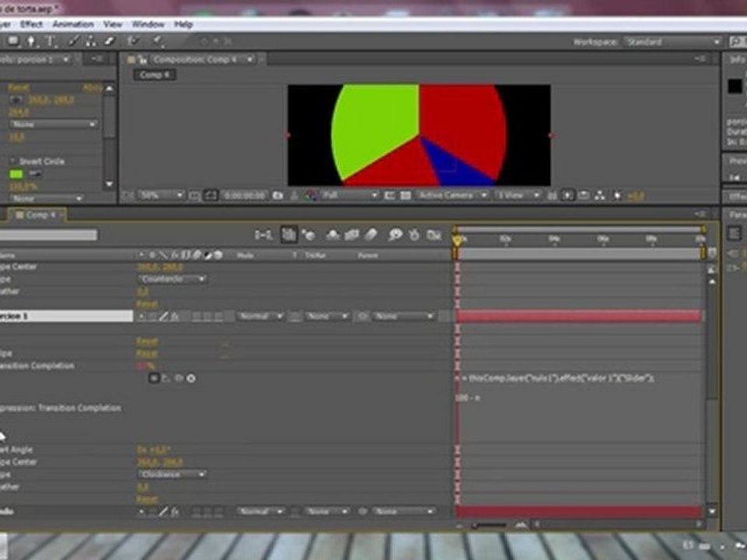Screen dimensions: 747x560
Task: Open the Workspace Standard dropdown
Action: click(x=672, y=42)
